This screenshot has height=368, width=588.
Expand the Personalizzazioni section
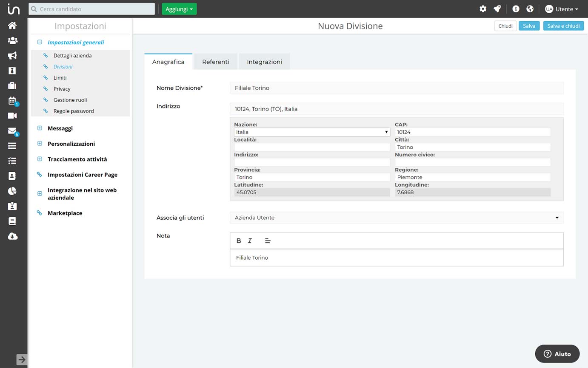pyautogui.click(x=40, y=144)
